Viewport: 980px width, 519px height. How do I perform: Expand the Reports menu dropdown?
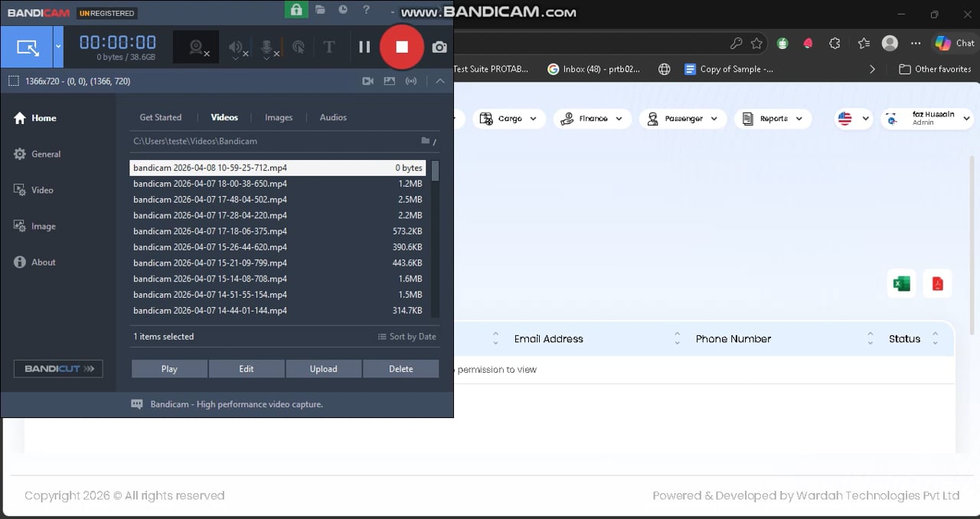[x=773, y=119]
